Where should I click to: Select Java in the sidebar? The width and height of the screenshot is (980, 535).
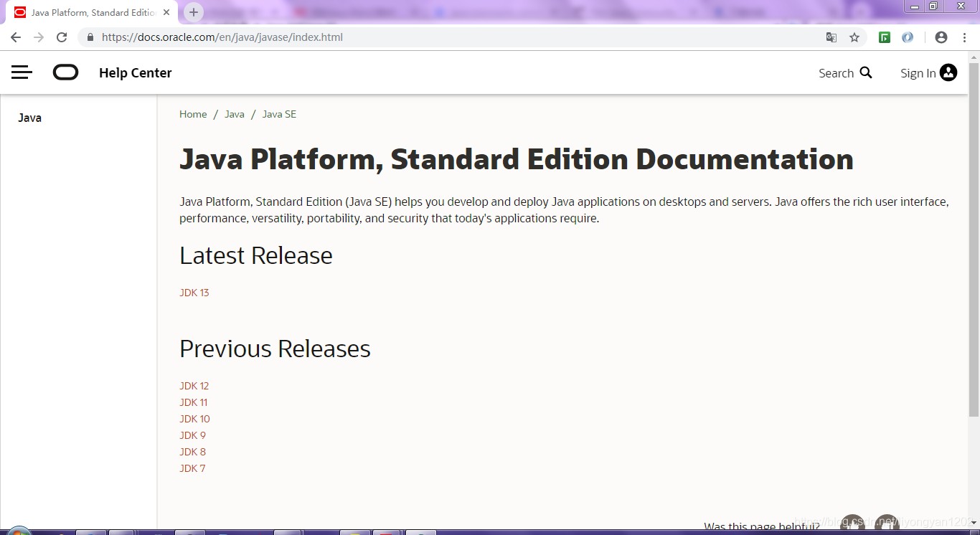click(30, 118)
